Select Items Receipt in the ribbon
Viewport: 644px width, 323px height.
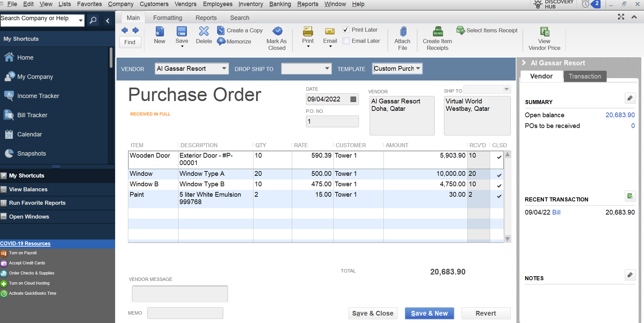[x=487, y=30]
